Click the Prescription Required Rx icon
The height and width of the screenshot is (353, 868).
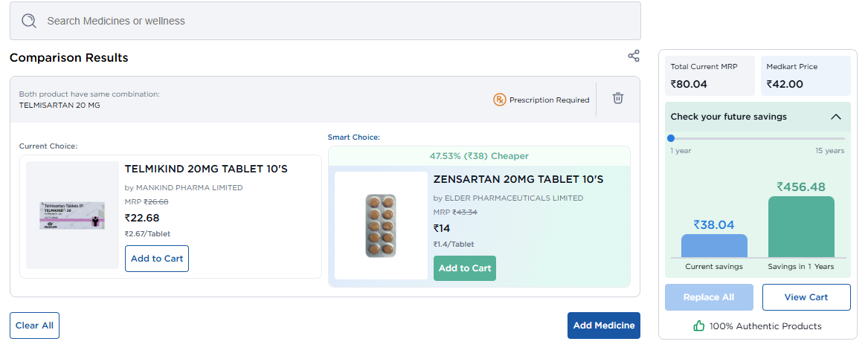(499, 100)
